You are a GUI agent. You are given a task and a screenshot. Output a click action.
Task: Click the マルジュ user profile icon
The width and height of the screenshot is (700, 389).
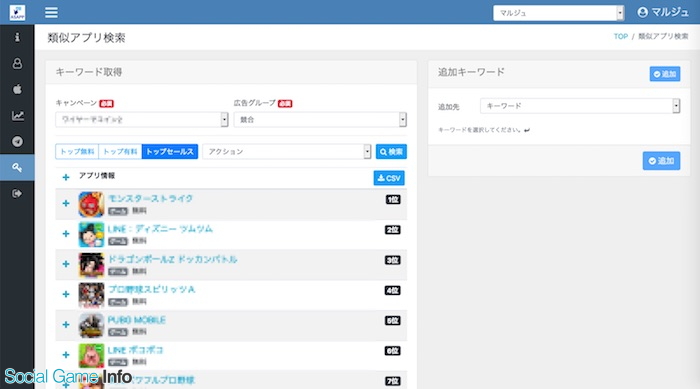[x=642, y=12]
